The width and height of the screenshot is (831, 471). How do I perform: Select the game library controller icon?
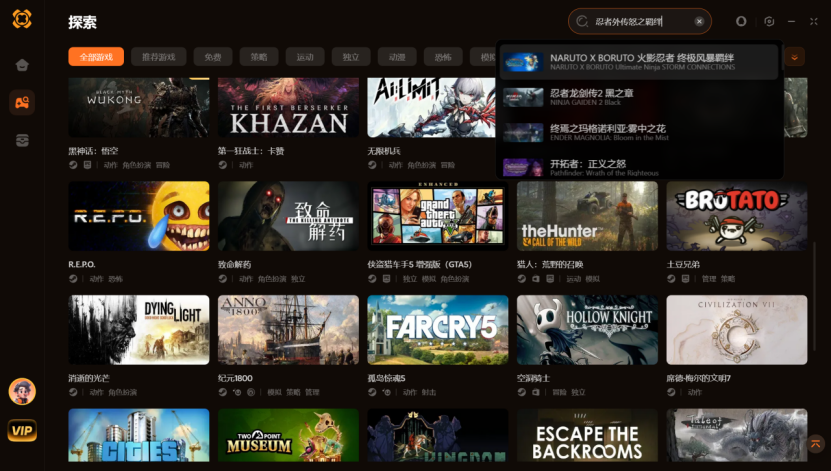(22, 102)
